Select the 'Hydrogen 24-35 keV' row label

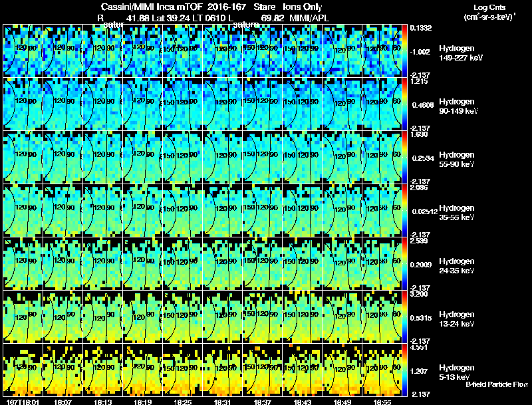tap(457, 266)
